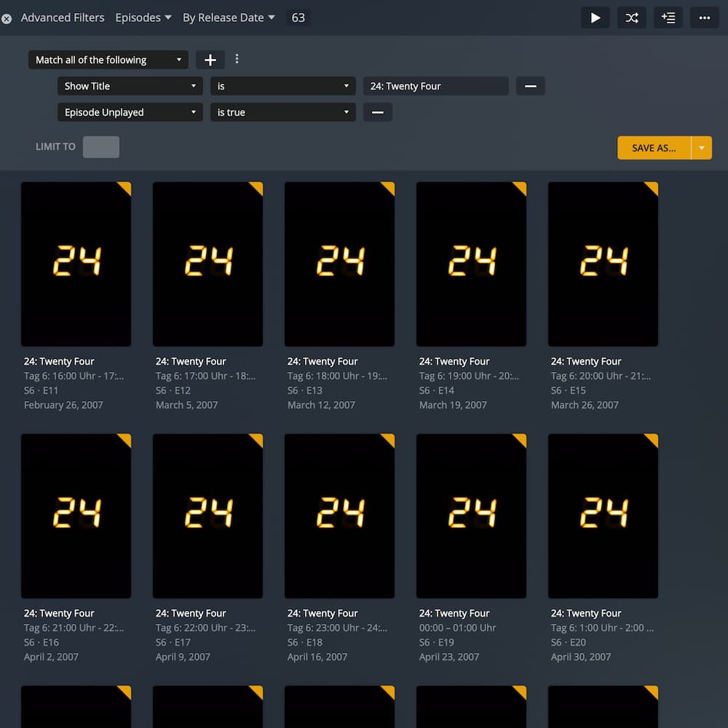Open the By Release Date sort dropdown

coord(229,18)
